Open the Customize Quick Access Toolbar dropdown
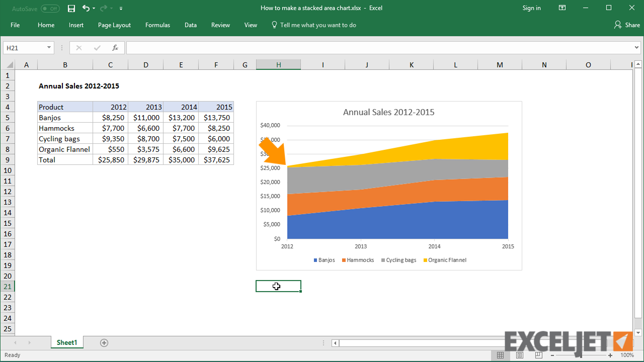This screenshot has width=644, height=362. (x=121, y=9)
